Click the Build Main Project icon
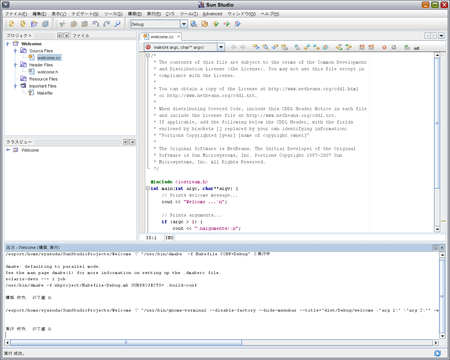 coord(194,24)
